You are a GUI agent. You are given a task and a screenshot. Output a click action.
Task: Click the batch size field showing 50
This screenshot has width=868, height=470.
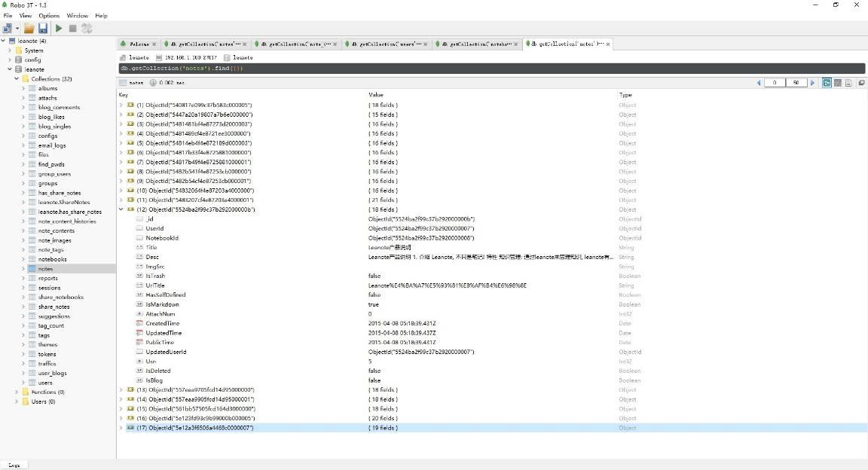click(796, 83)
